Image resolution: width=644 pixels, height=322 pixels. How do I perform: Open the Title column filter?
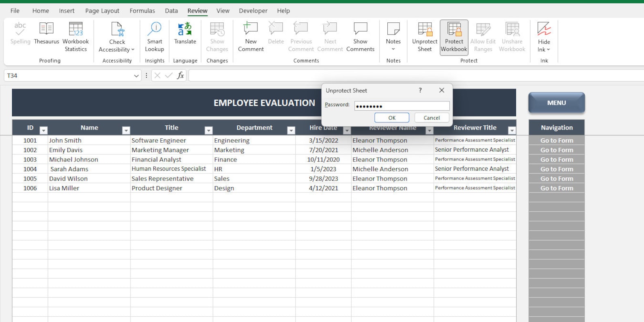point(208,130)
